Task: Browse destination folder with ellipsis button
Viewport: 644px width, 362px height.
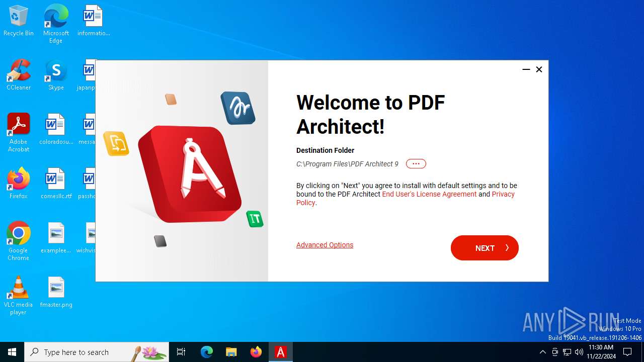Action: click(416, 164)
